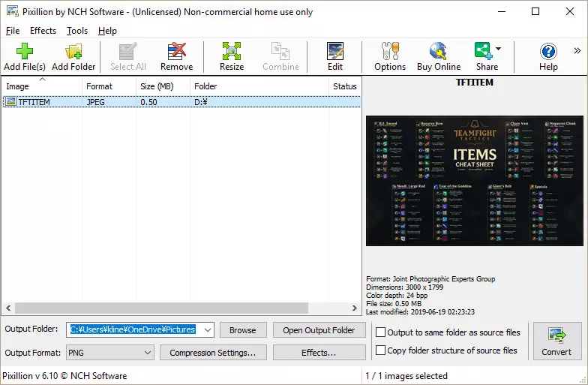Click the Color depth: 24 bpp text
Viewport: 588px width, 385px height.
tap(397, 296)
